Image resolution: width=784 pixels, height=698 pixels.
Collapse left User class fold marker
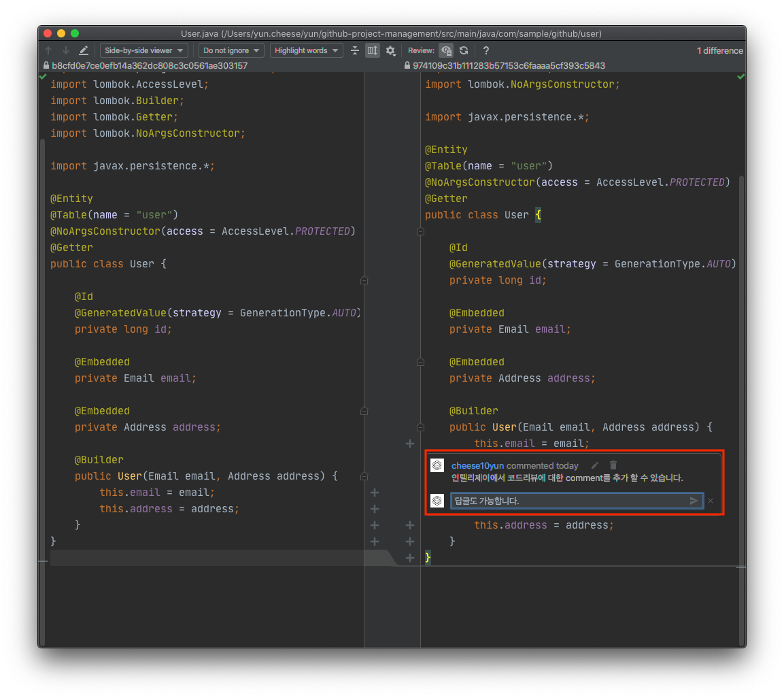[364, 280]
